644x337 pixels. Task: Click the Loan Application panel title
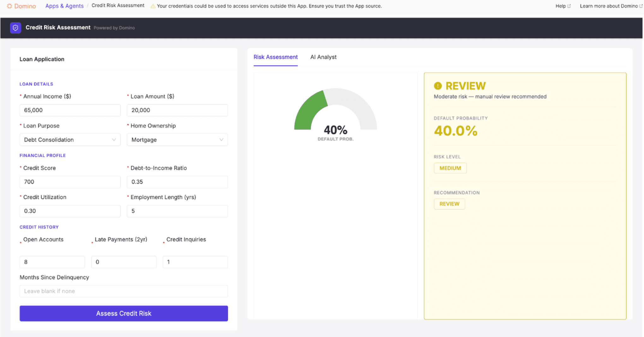[42, 59]
